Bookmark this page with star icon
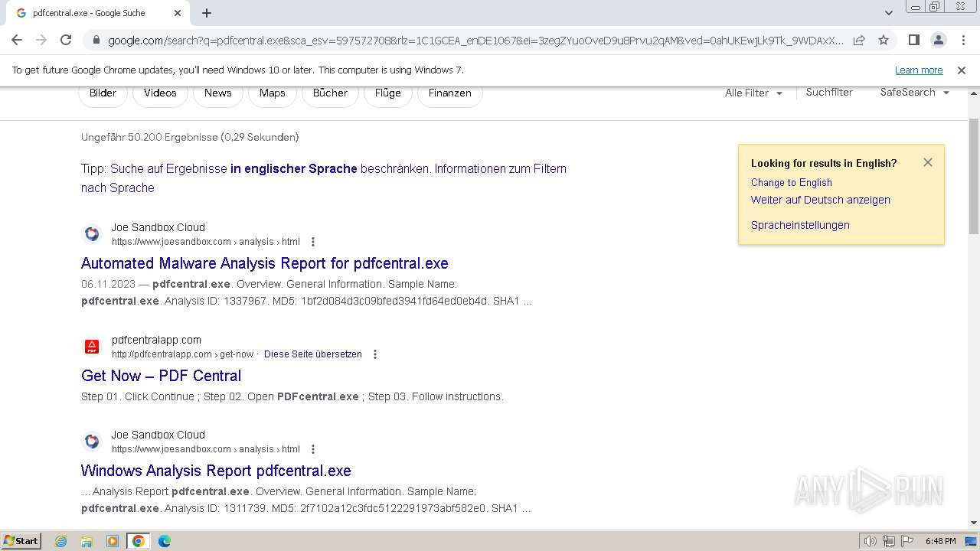The width and height of the screenshot is (980, 551). click(x=884, y=40)
